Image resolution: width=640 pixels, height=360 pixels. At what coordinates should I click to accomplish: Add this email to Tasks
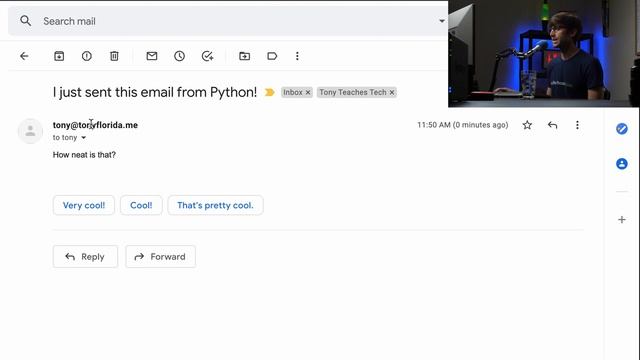[x=207, y=56]
